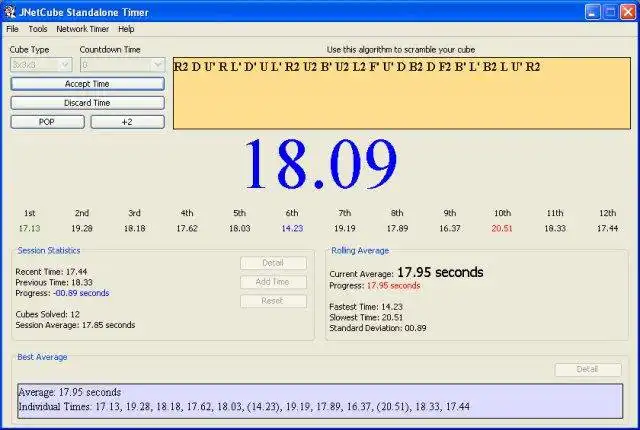Click the Standard Deviation: 00.89 text
The width and height of the screenshot is (640, 430).
tap(378, 328)
